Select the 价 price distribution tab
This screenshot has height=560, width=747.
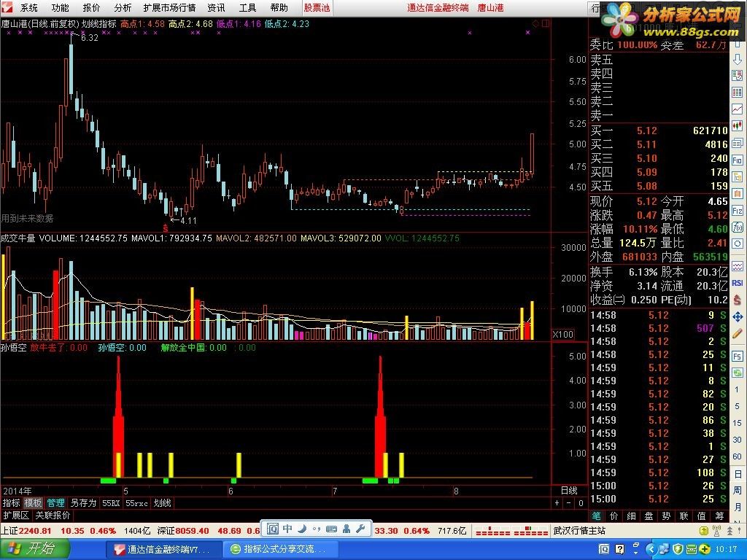[x=614, y=516]
